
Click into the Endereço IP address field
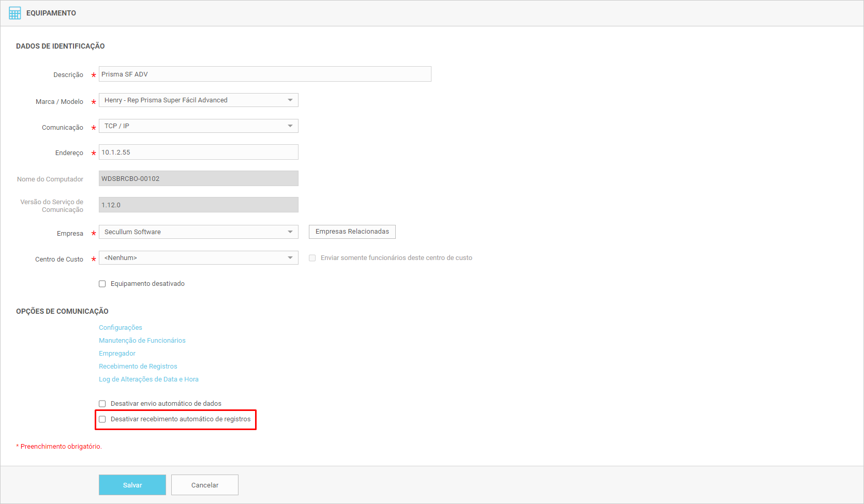[x=198, y=152]
